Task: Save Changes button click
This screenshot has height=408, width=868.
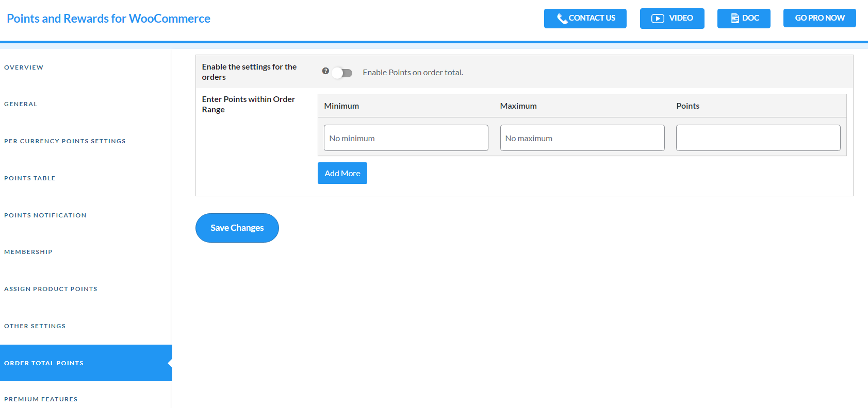Action: pyautogui.click(x=237, y=228)
